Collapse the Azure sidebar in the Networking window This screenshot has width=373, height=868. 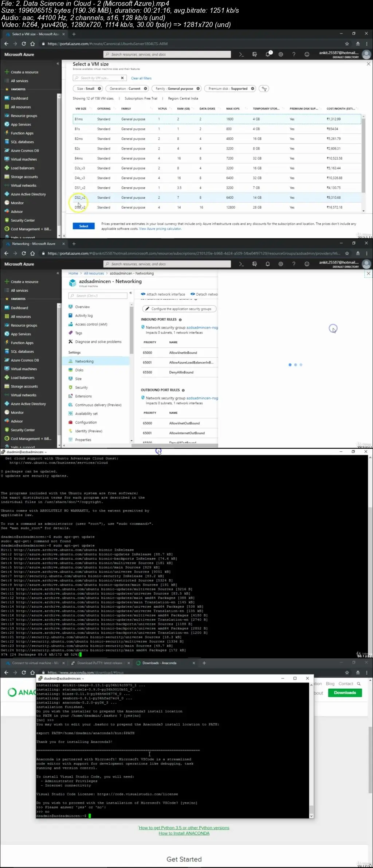58,273
